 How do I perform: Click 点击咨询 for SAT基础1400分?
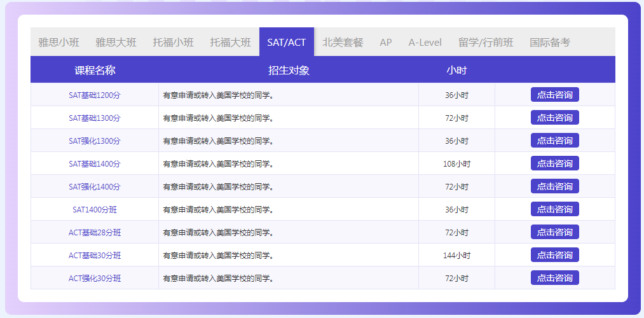(x=555, y=163)
